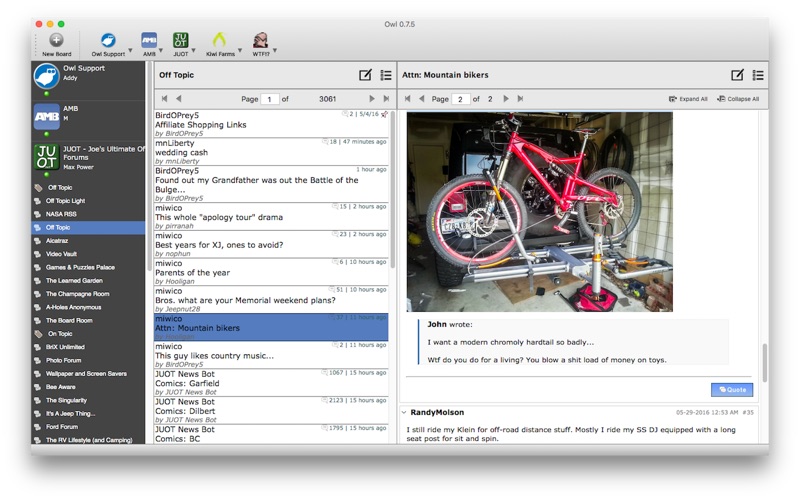The width and height of the screenshot is (800, 500).
Task: Select NASA RSS forum in sidebar
Action: point(88,214)
